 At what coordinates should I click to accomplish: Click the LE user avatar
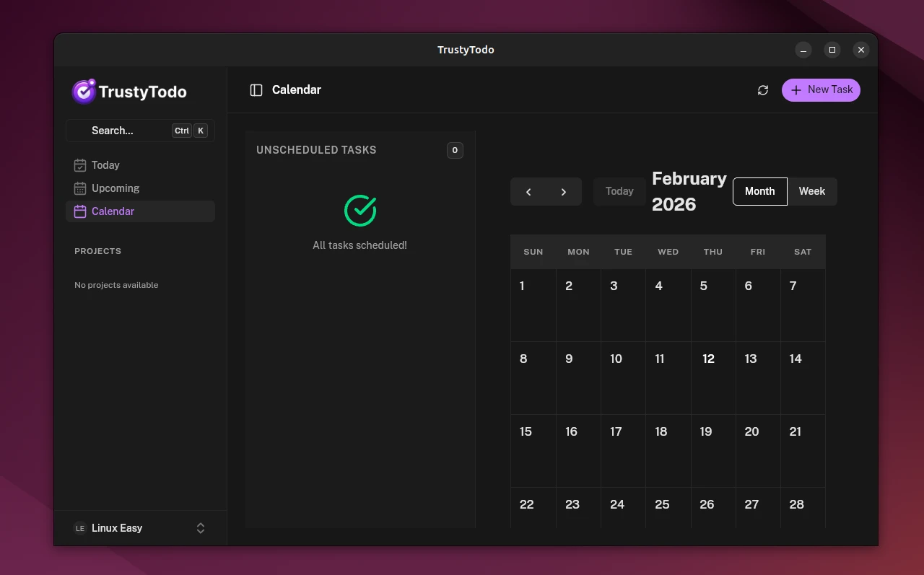pos(80,528)
